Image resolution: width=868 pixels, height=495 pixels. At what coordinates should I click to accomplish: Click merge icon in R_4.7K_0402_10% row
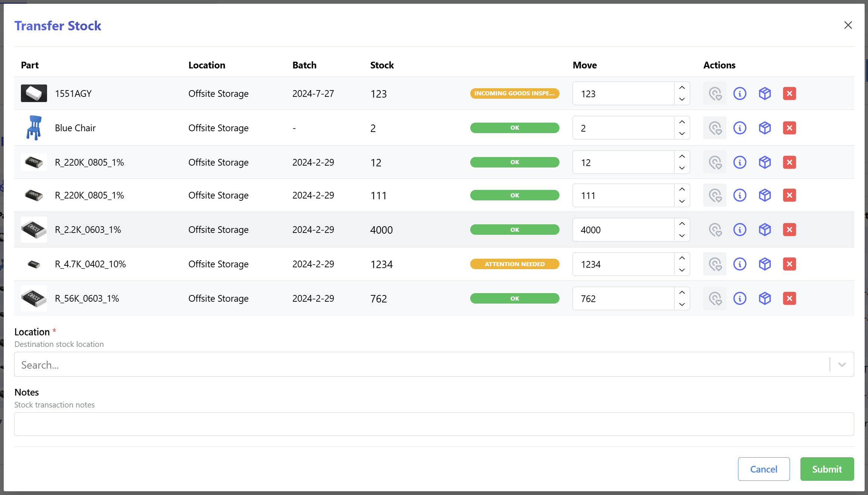pyautogui.click(x=715, y=264)
